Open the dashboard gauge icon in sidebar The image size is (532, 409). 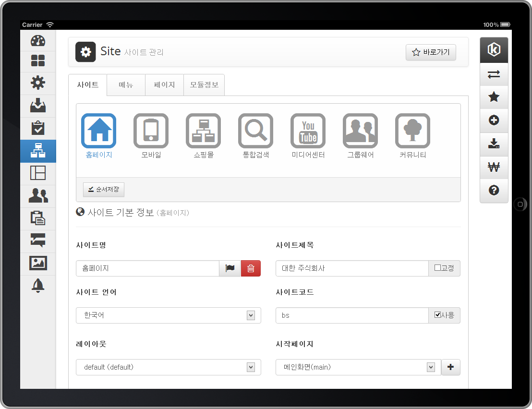38,41
